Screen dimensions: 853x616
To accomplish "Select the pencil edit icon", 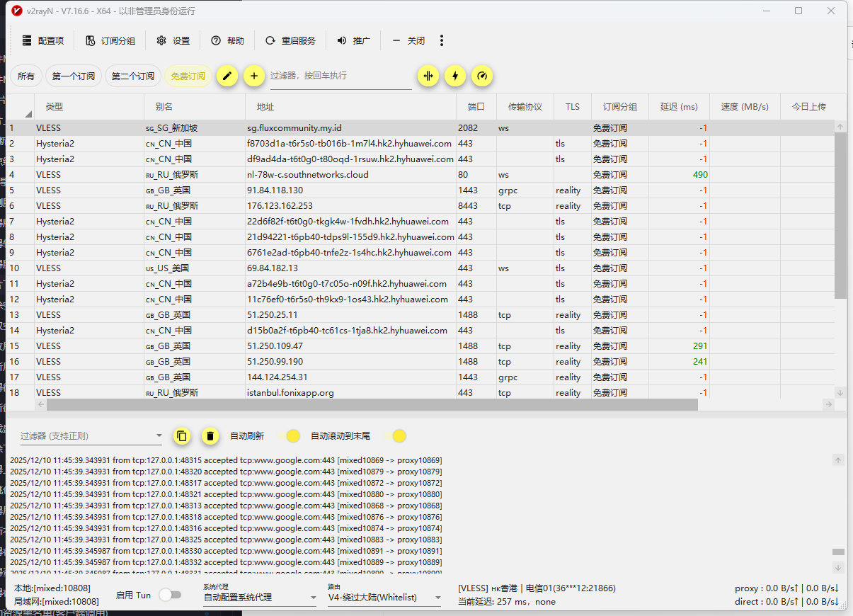I will point(227,76).
